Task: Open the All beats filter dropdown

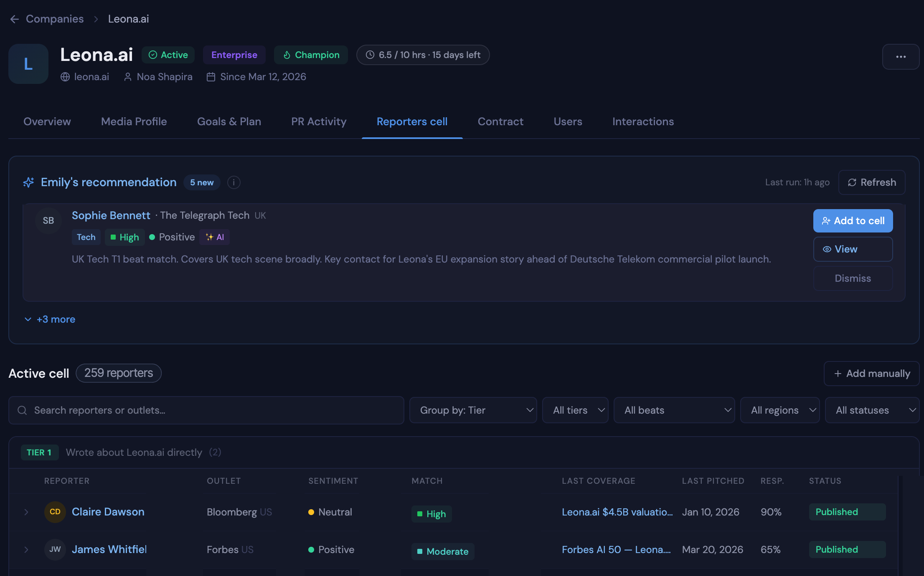Action: pos(674,410)
